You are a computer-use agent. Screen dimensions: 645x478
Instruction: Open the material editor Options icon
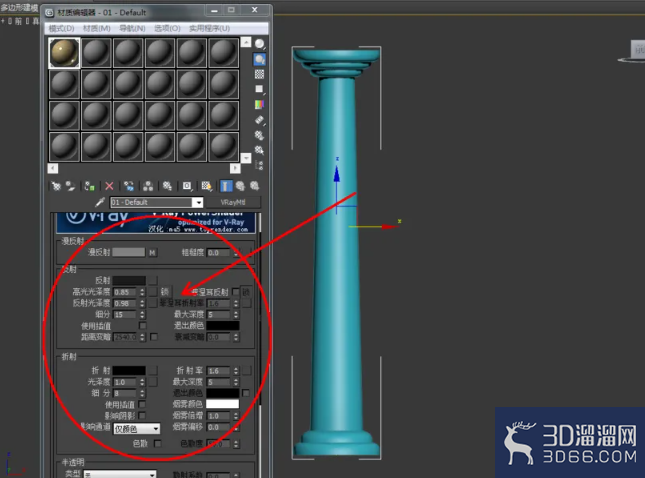pos(260,135)
